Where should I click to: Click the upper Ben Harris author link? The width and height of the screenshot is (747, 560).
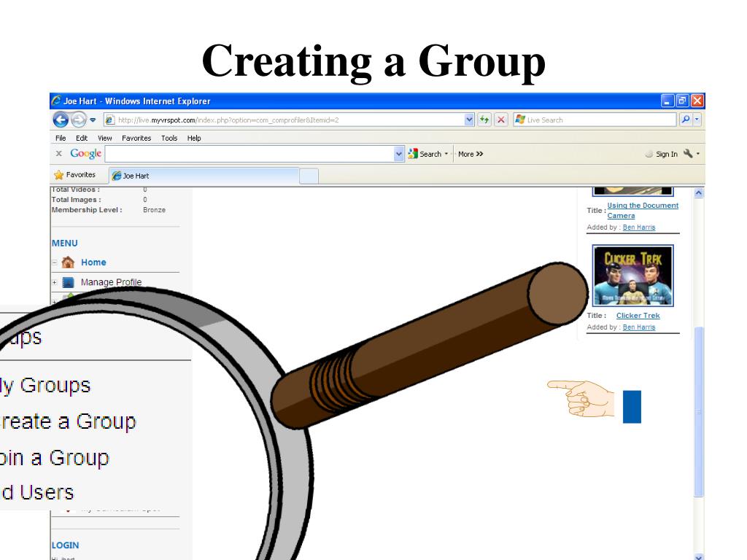639,227
